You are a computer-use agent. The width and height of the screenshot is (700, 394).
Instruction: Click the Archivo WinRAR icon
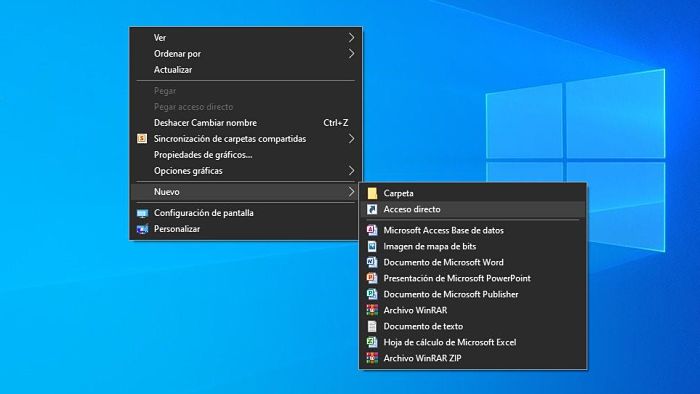[372, 310]
